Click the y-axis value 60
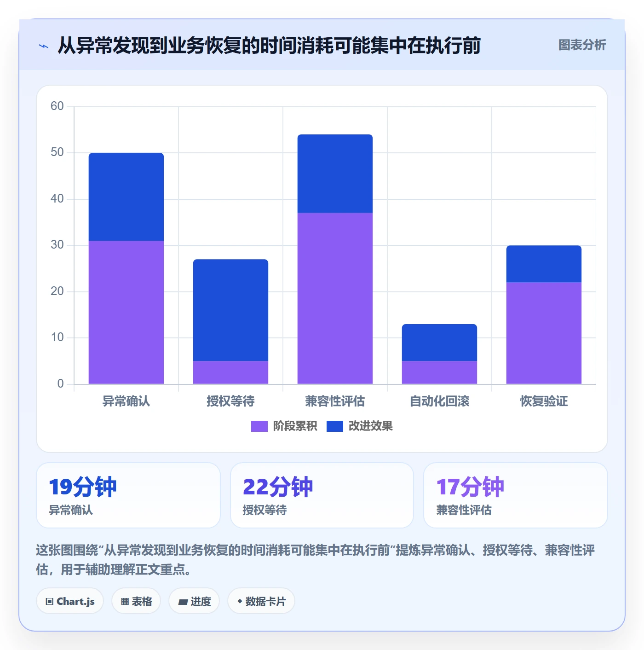The width and height of the screenshot is (644, 650). (x=57, y=106)
